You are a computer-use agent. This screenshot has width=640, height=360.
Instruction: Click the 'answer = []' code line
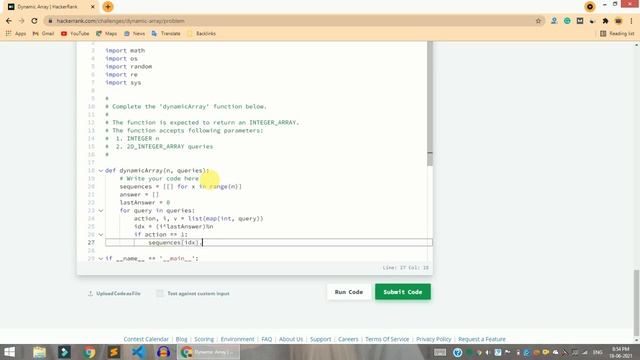coord(139,195)
